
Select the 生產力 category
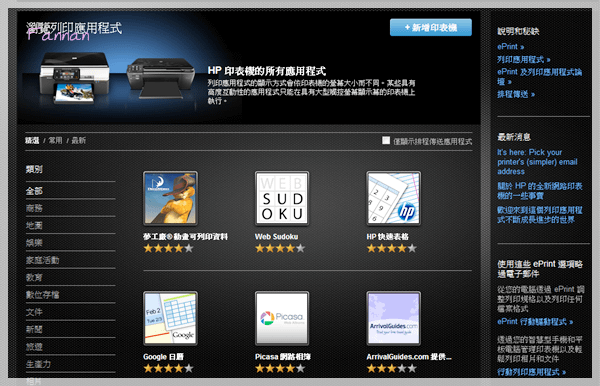pyautogui.click(x=38, y=364)
